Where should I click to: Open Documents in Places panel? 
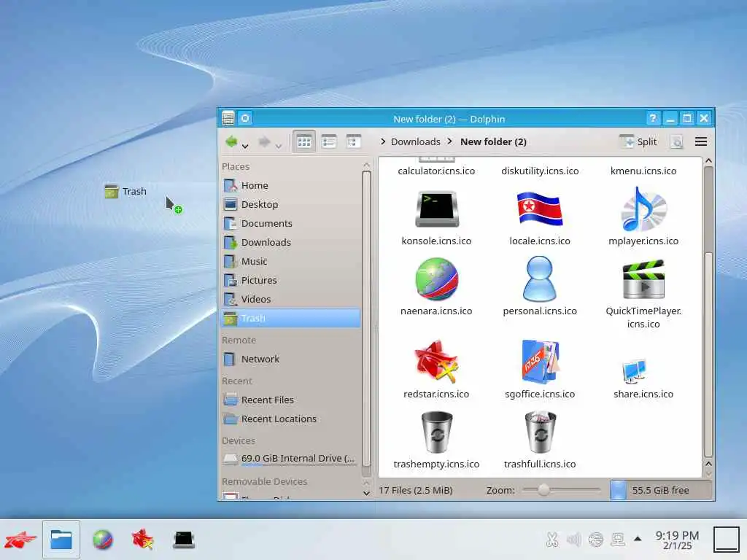point(291,223)
